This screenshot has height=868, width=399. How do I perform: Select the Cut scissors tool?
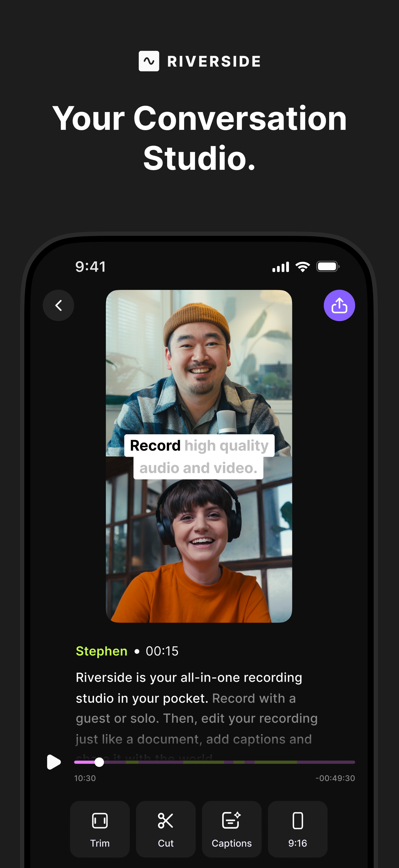click(x=166, y=829)
